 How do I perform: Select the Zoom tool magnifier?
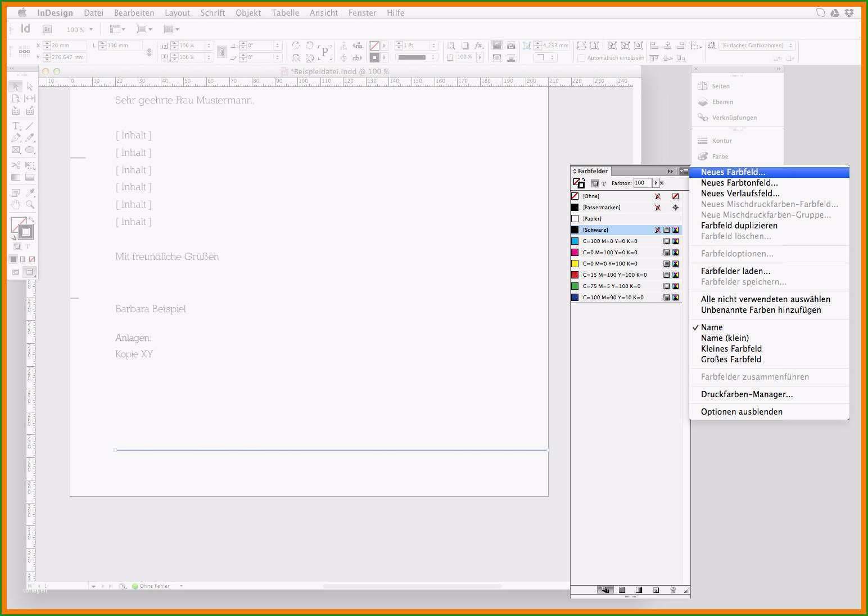(30, 205)
